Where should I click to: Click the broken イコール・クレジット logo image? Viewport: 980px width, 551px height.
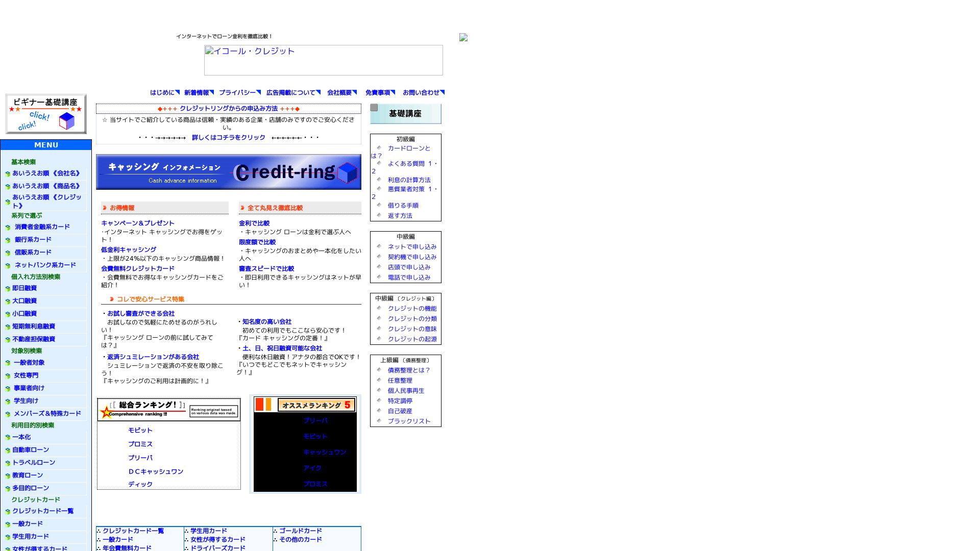(x=323, y=60)
